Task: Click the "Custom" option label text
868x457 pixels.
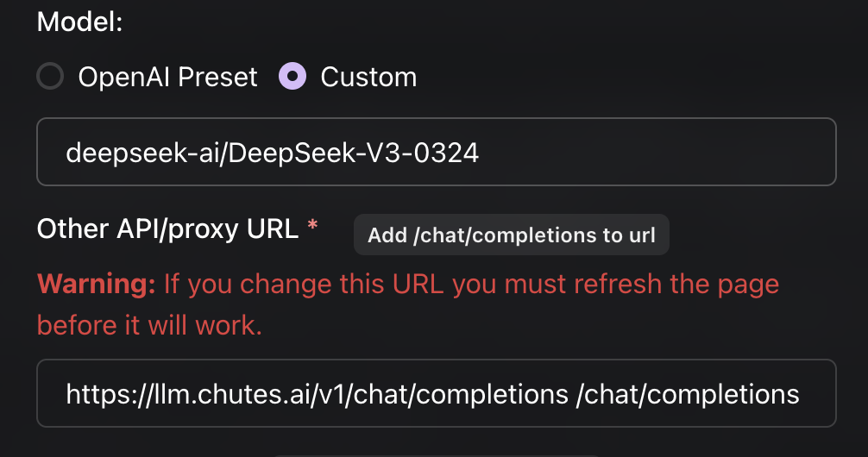Action: [368, 78]
